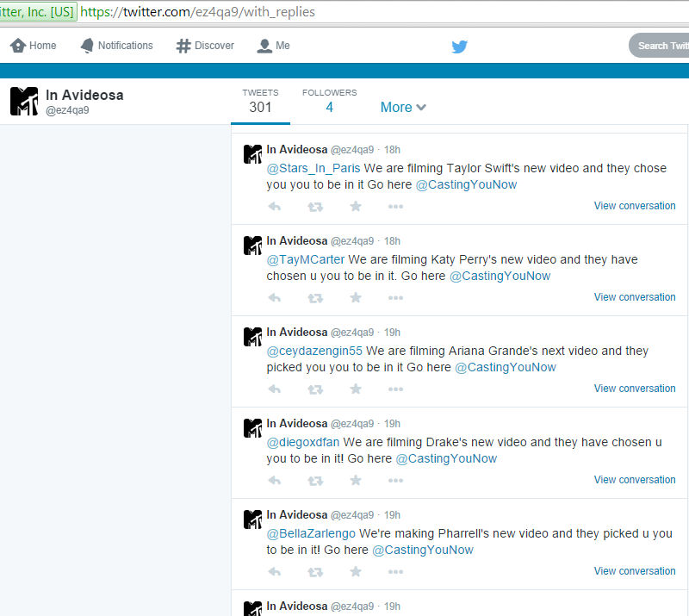Screen dimensions: 689x616
Task: Click the avatar on the Katy Perry tweet
Action: pyautogui.click(x=252, y=246)
